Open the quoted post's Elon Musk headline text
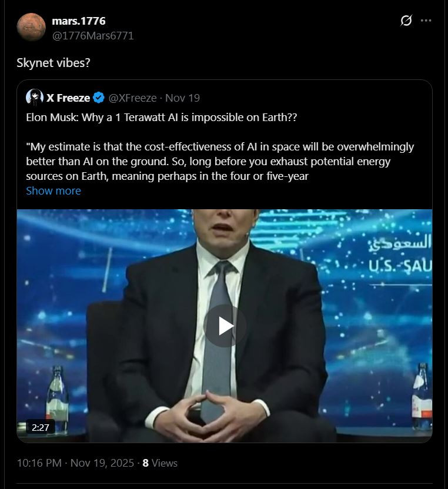 (162, 117)
